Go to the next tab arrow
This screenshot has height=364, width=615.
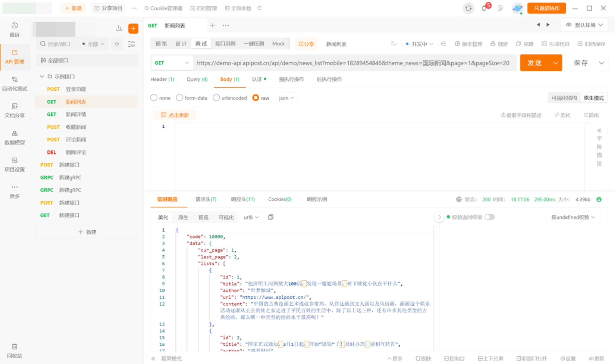548,25
